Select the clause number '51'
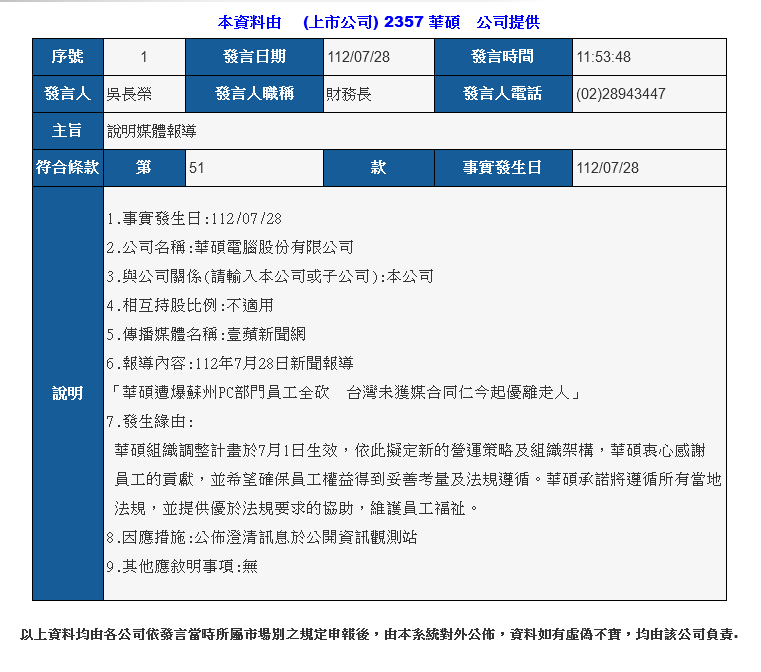Image resolution: width=761 pixels, height=672 pixels. pyautogui.click(x=197, y=168)
